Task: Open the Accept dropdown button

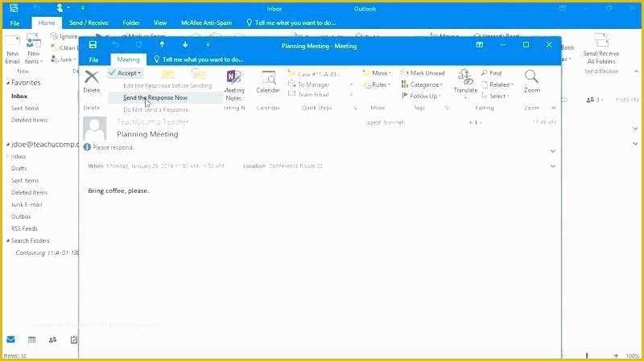Action: point(125,73)
